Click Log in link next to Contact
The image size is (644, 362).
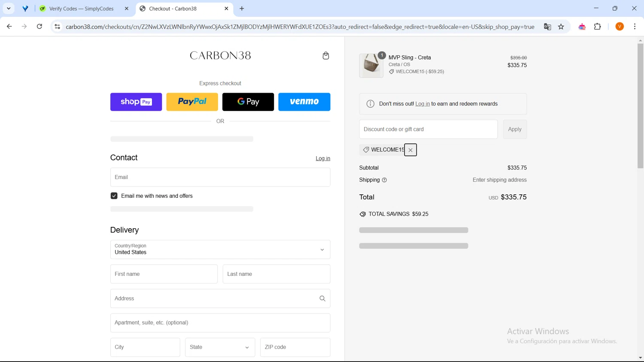point(323,158)
